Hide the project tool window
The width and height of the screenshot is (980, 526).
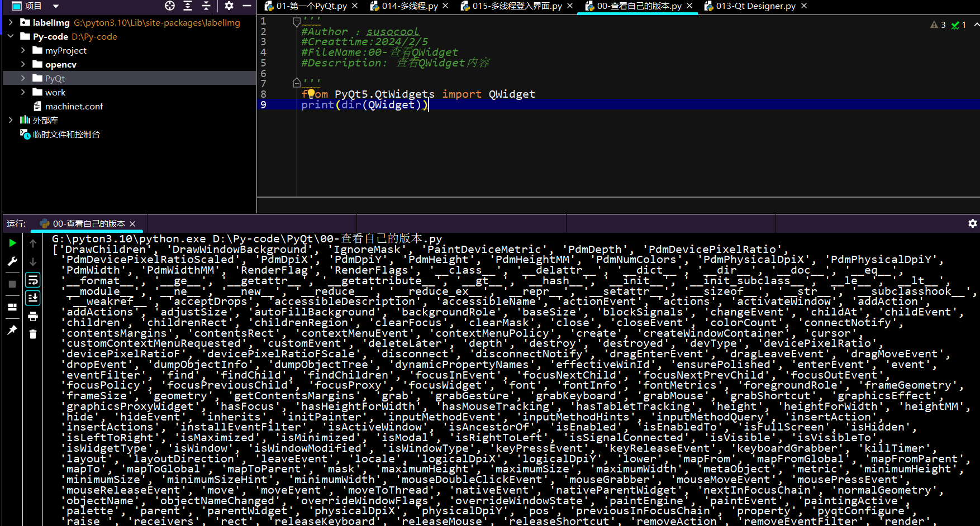pyautogui.click(x=247, y=6)
